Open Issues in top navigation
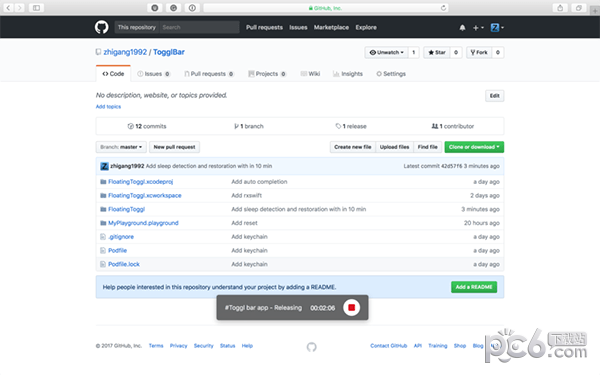600x375 pixels. (x=298, y=28)
